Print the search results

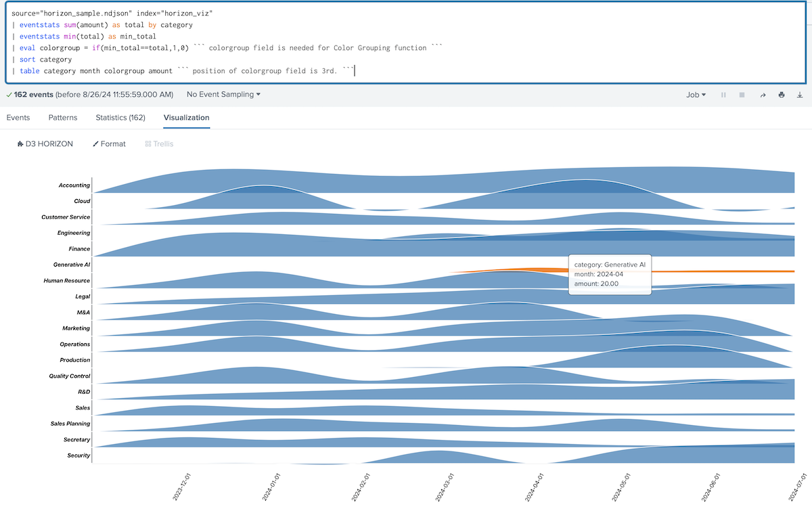coord(782,95)
